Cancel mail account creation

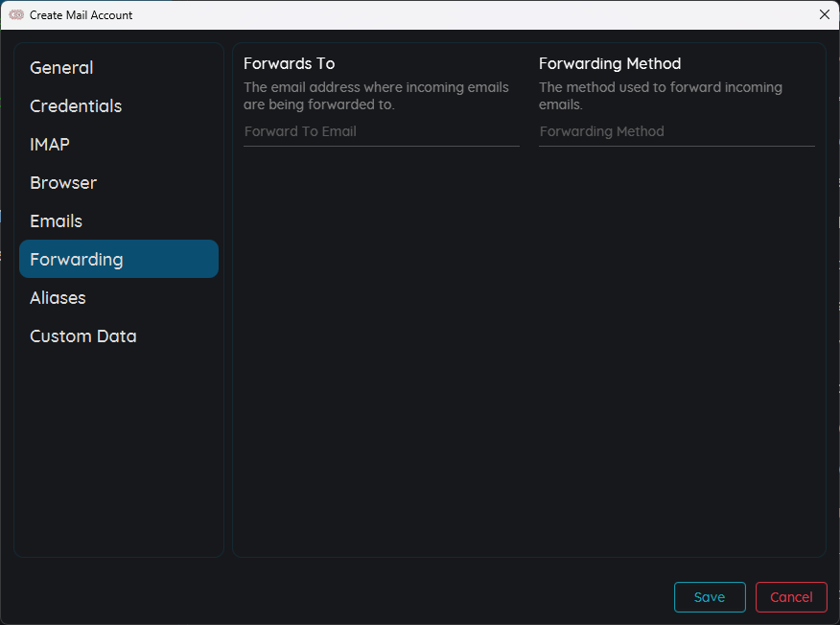pos(791,597)
